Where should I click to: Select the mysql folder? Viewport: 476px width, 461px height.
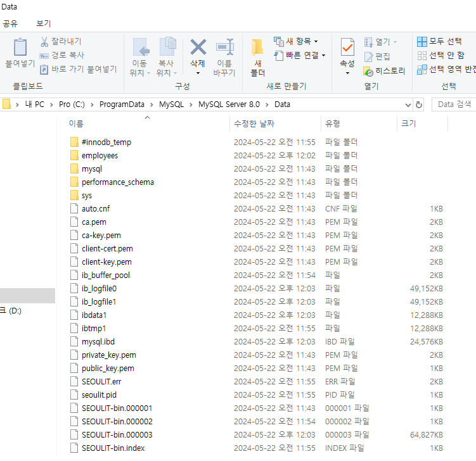[86, 168]
